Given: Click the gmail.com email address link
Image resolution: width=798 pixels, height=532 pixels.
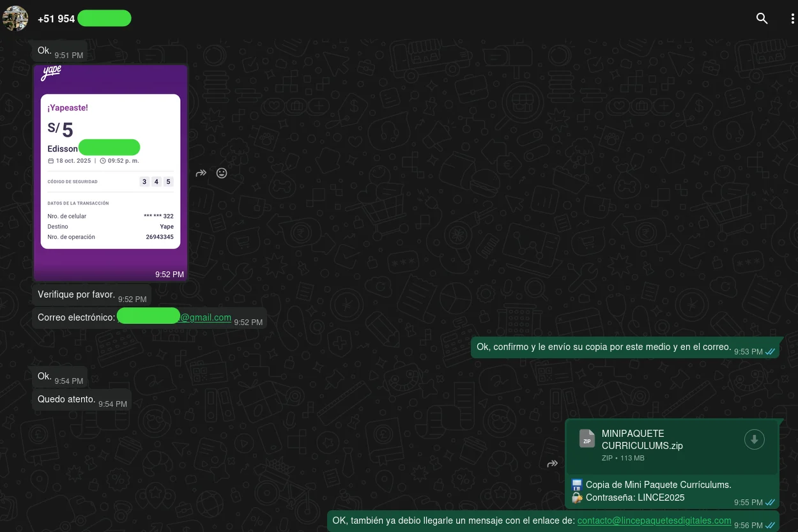Looking at the screenshot, I should click(x=205, y=317).
